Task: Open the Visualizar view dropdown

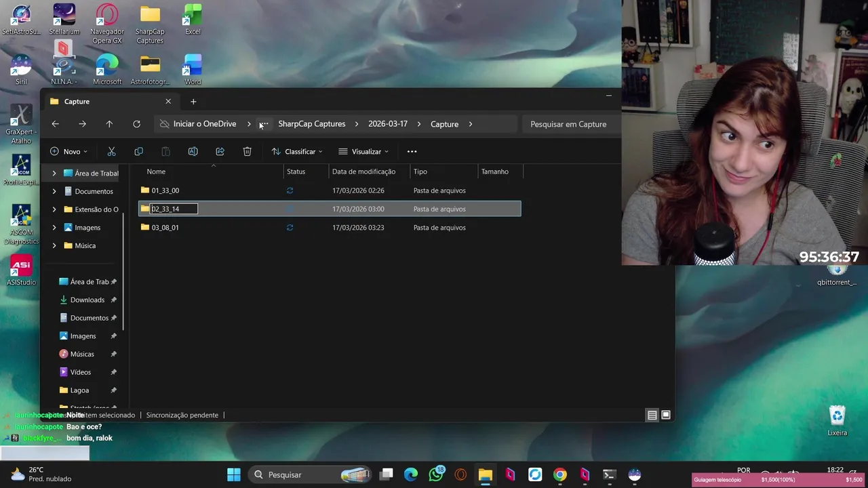Action: [x=363, y=151]
